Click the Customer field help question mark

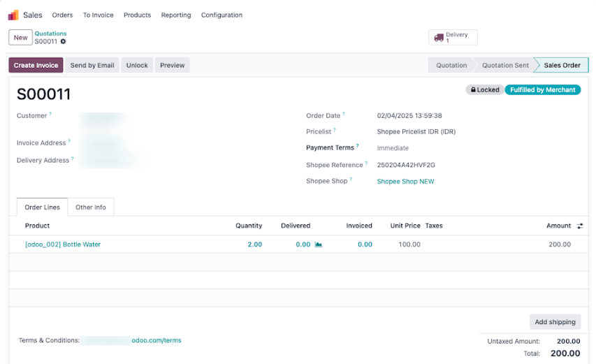pyautogui.click(x=50, y=114)
